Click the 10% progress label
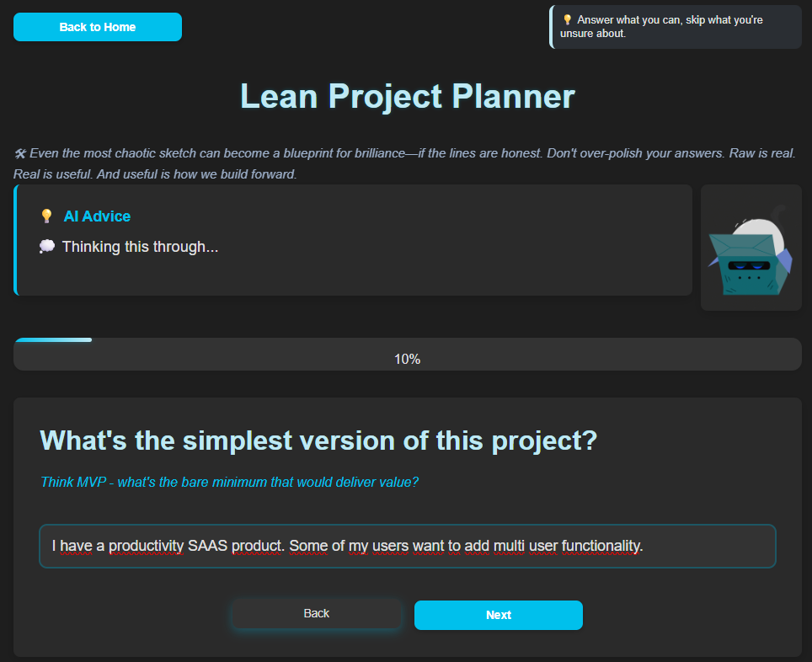The image size is (812, 662). 407,359
